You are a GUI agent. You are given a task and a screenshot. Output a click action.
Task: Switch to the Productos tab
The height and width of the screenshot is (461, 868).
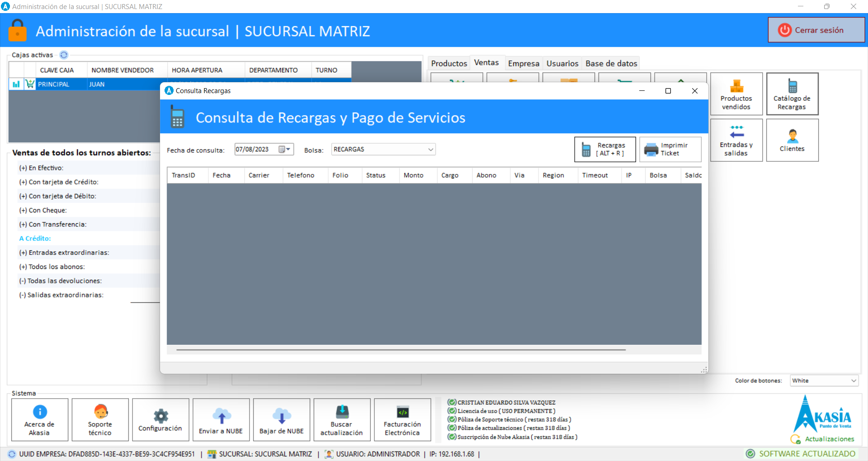pos(448,63)
